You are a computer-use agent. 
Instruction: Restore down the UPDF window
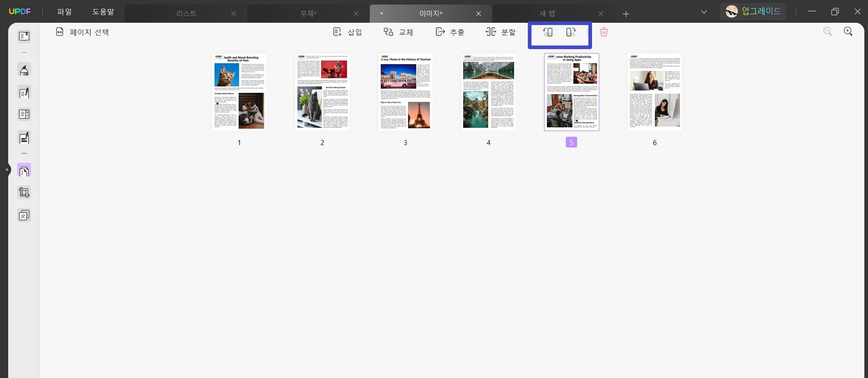835,11
